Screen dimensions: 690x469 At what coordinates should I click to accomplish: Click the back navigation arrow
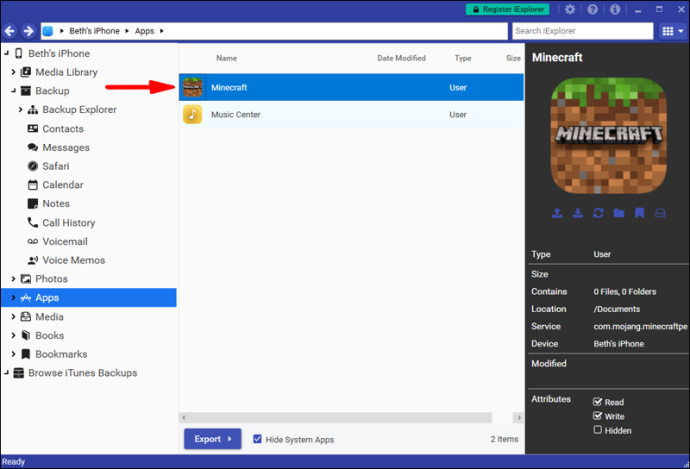pos(10,31)
